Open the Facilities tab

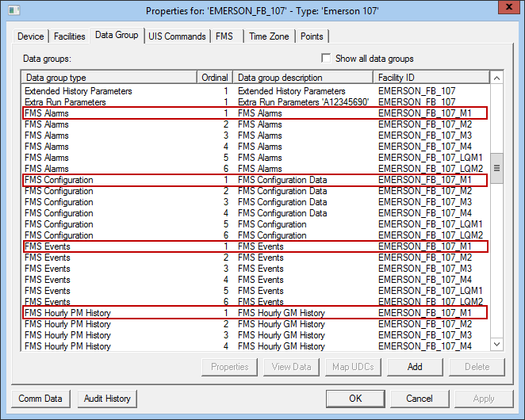click(70, 36)
